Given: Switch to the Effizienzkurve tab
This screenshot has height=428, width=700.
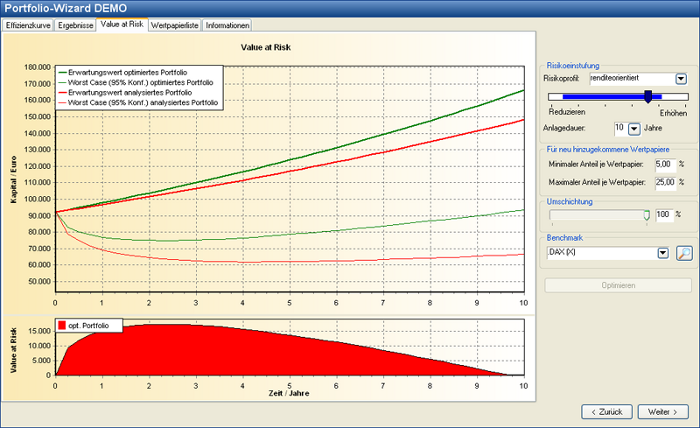Looking at the screenshot, I should pyautogui.click(x=28, y=25).
